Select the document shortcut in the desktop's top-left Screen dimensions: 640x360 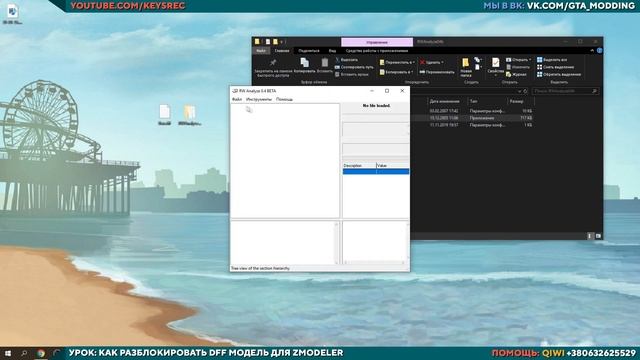[13, 14]
